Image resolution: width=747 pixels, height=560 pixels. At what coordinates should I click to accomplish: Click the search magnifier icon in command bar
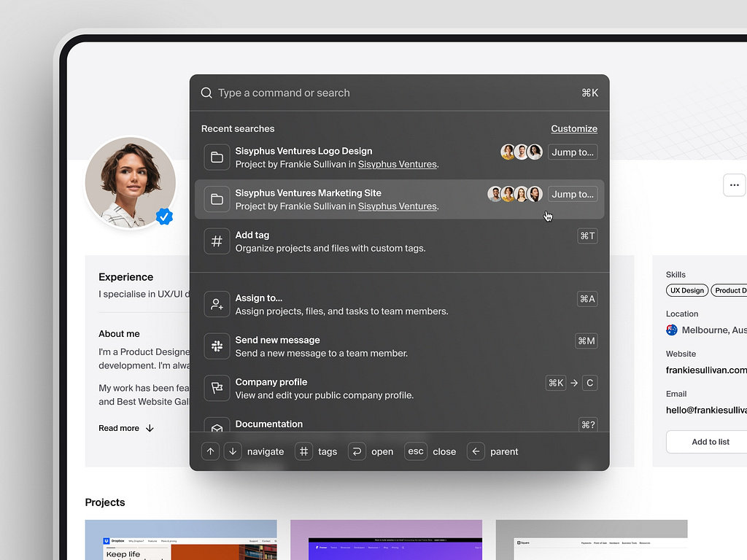pyautogui.click(x=206, y=93)
